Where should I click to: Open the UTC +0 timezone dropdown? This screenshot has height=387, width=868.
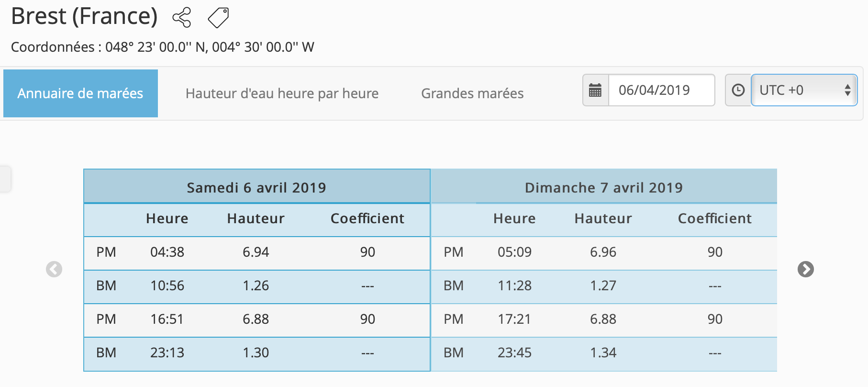click(x=804, y=90)
